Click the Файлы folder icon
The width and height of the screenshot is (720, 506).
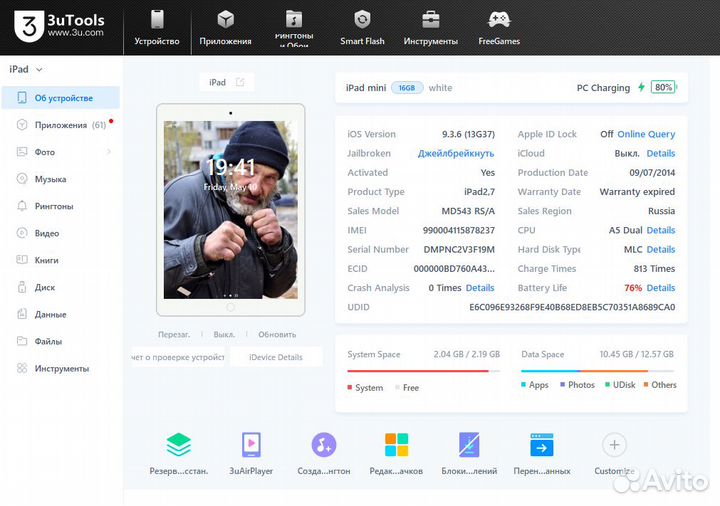click(x=22, y=341)
